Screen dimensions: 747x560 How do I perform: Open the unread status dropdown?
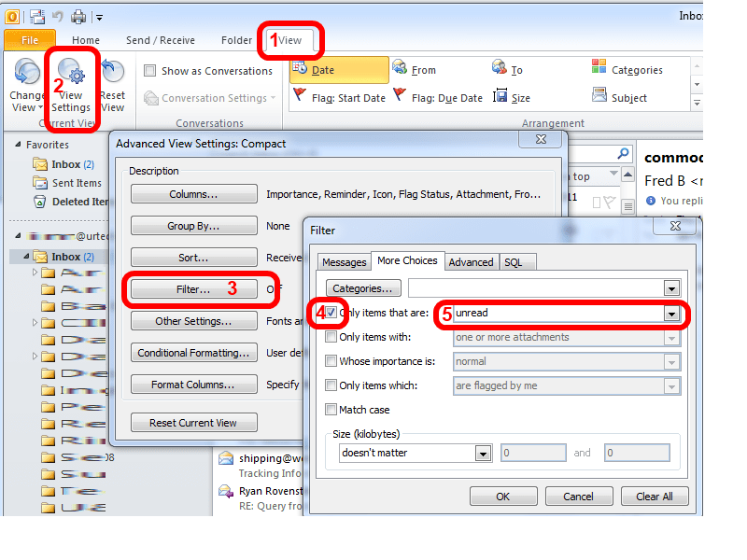(x=670, y=315)
